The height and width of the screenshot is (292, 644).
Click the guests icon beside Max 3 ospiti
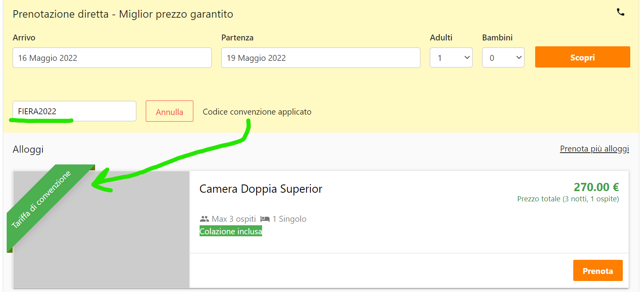(204, 219)
